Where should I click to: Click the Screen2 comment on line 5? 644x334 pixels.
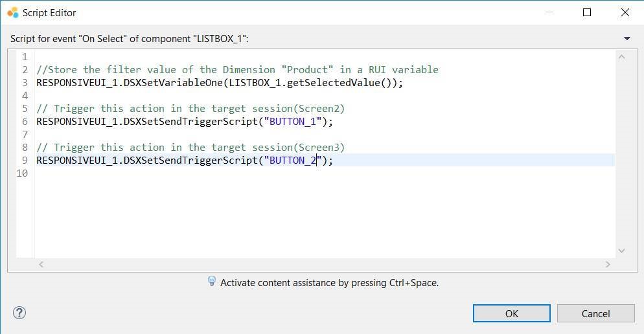190,109
